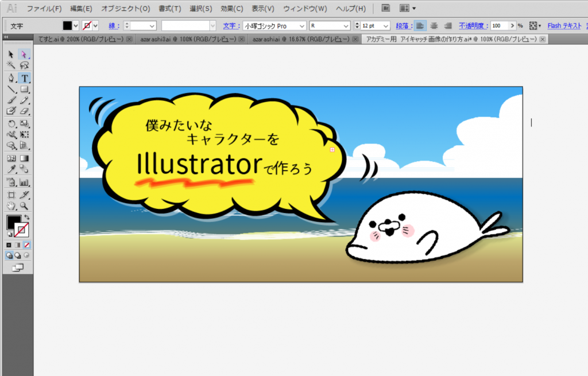Open fill color dropdown in control bar
The height and width of the screenshot is (376, 588).
pos(76,25)
